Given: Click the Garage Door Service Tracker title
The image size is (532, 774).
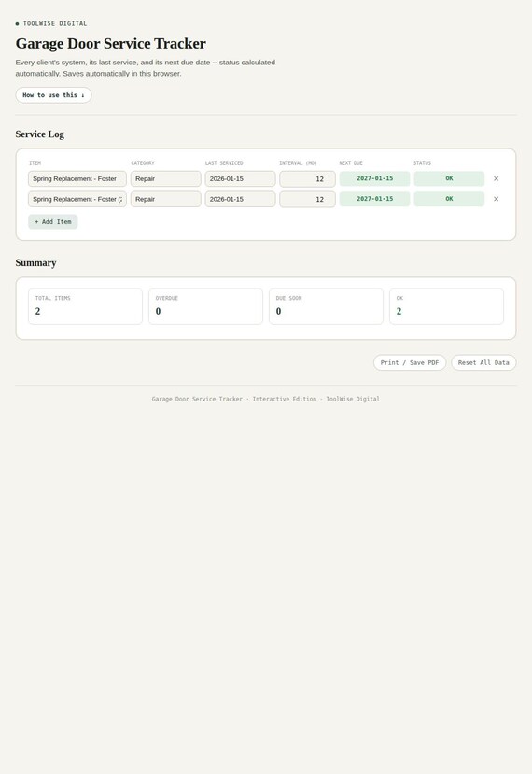Looking at the screenshot, I should pos(110,44).
